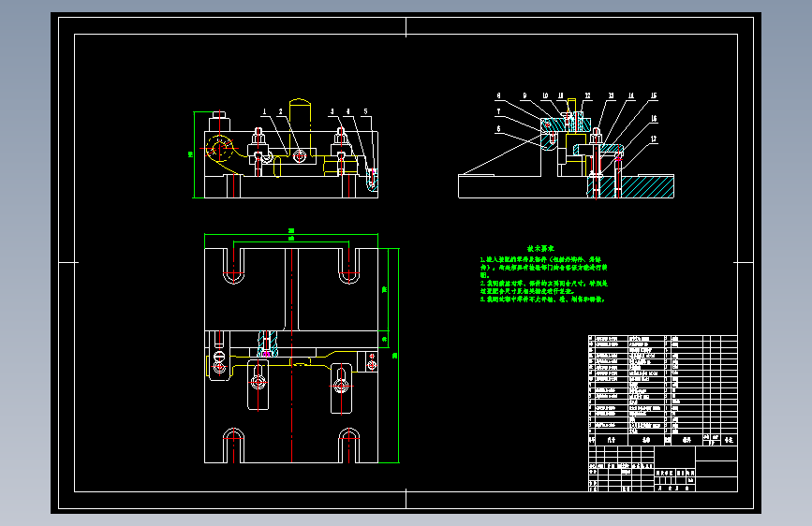Click the green 技术要求 technical requirements heading
The image size is (812, 526).
click(540, 249)
